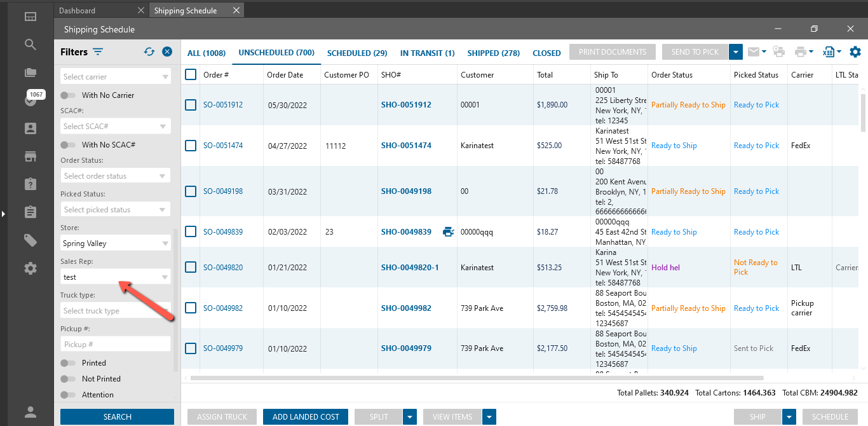Open the Select order status dropdown
Screen dimensions: 868x426
116,175
